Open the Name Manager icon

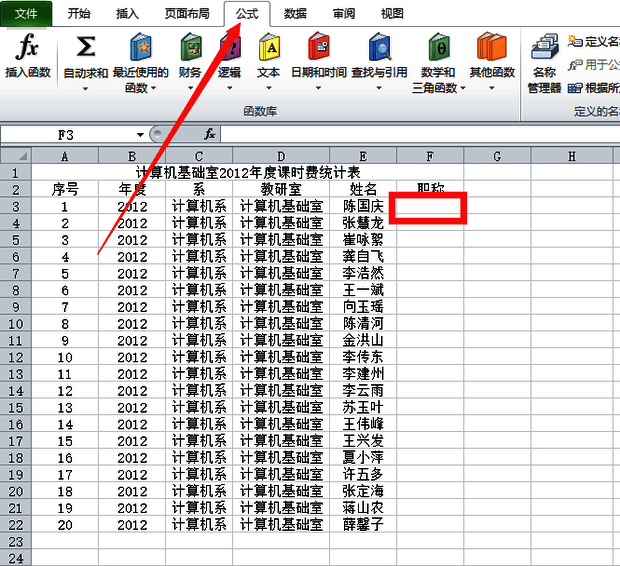coord(544,47)
